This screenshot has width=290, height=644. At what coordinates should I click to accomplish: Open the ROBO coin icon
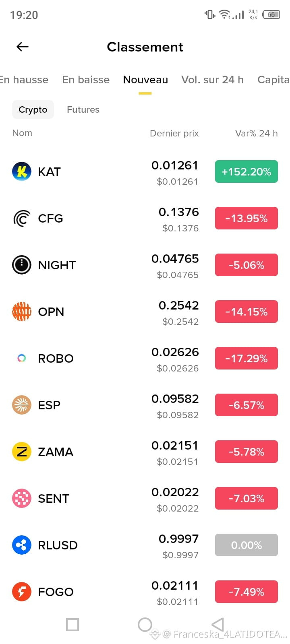[22, 358]
